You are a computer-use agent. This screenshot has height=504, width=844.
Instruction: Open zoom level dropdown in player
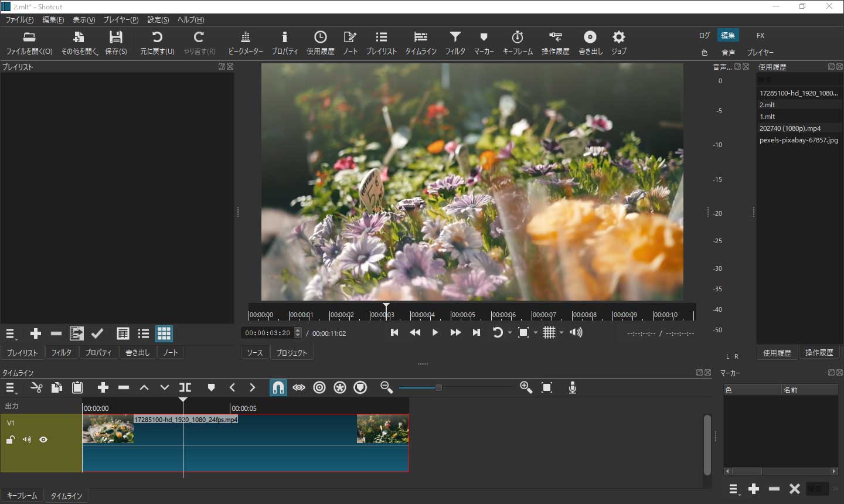[536, 332]
